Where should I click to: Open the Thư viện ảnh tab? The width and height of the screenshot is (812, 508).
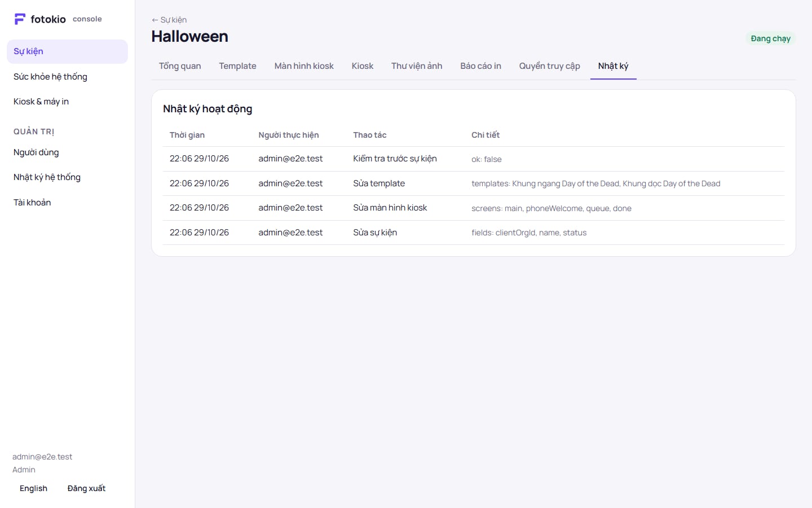(x=417, y=66)
